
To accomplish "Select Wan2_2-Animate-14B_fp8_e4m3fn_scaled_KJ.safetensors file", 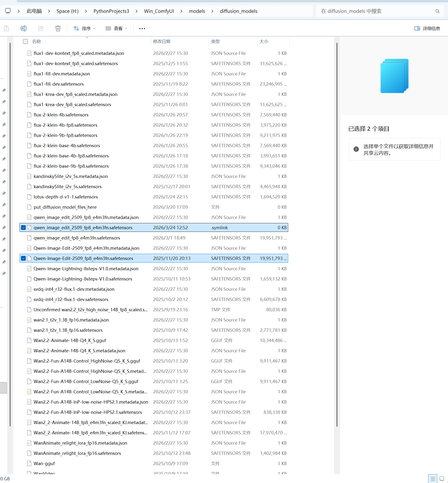I will [154, 433].
